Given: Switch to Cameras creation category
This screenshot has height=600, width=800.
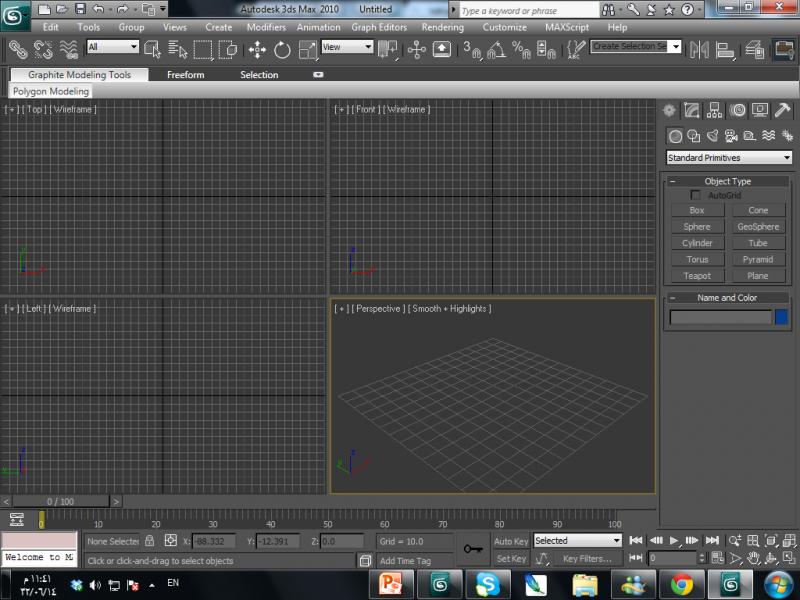Looking at the screenshot, I should pos(731,136).
